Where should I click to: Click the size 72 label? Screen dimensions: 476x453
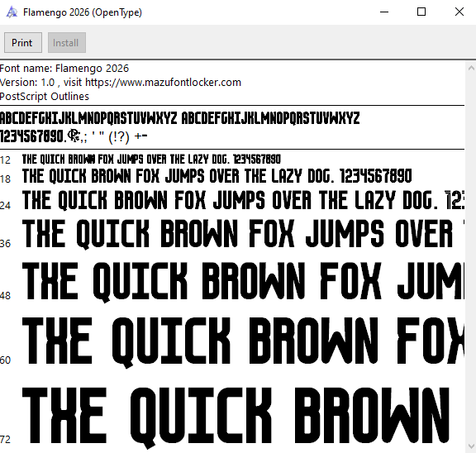coord(5,439)
